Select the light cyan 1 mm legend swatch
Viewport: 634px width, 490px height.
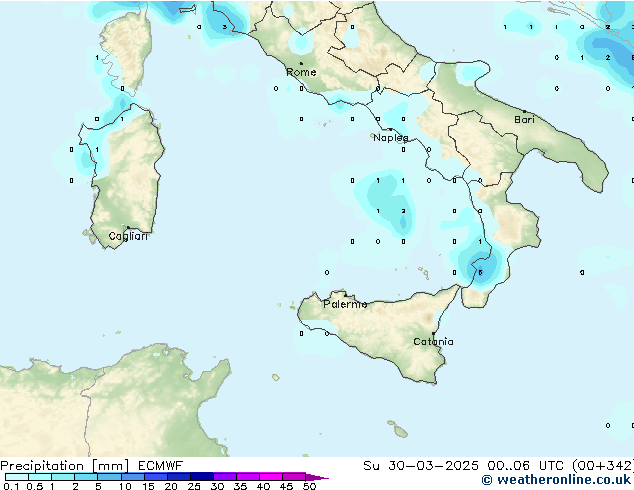[x=63, y=477]
